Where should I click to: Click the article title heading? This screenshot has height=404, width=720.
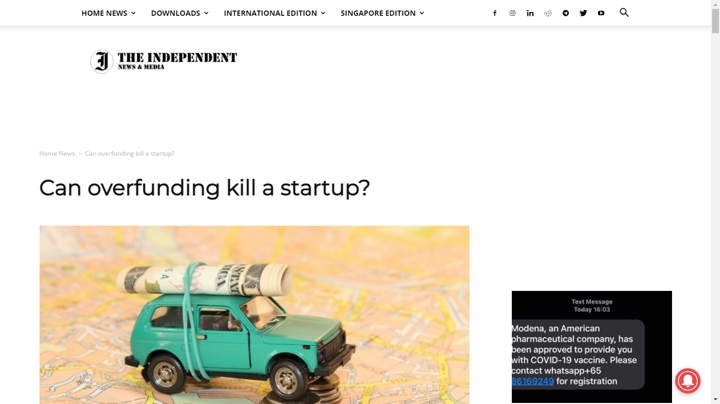point(204,188)
